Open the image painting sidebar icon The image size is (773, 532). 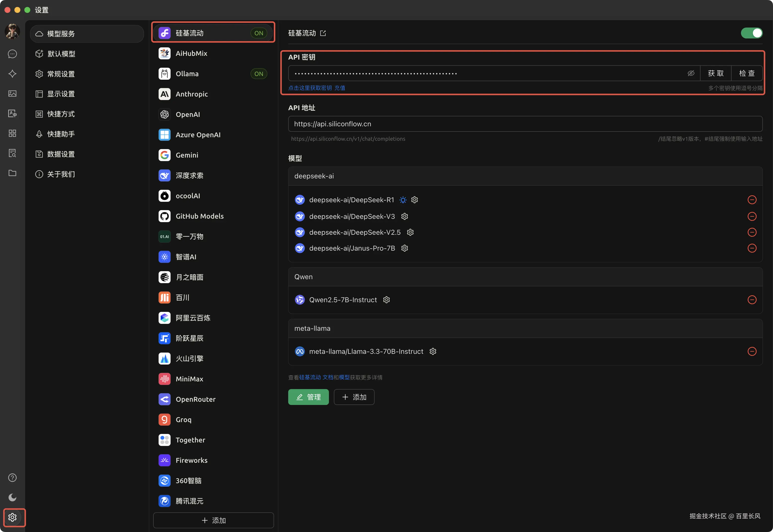click(12, 94)
